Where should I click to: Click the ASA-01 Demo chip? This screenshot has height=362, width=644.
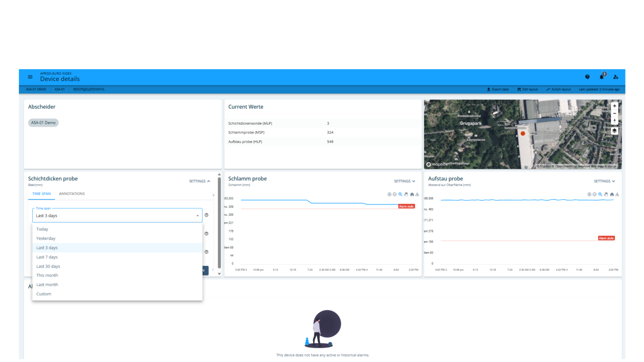point(43,123)
